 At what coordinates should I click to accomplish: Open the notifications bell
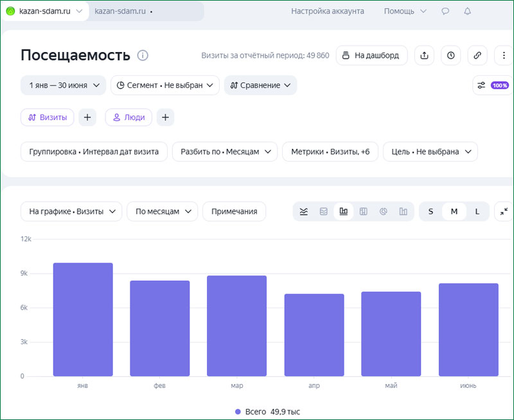click(468, 11)
